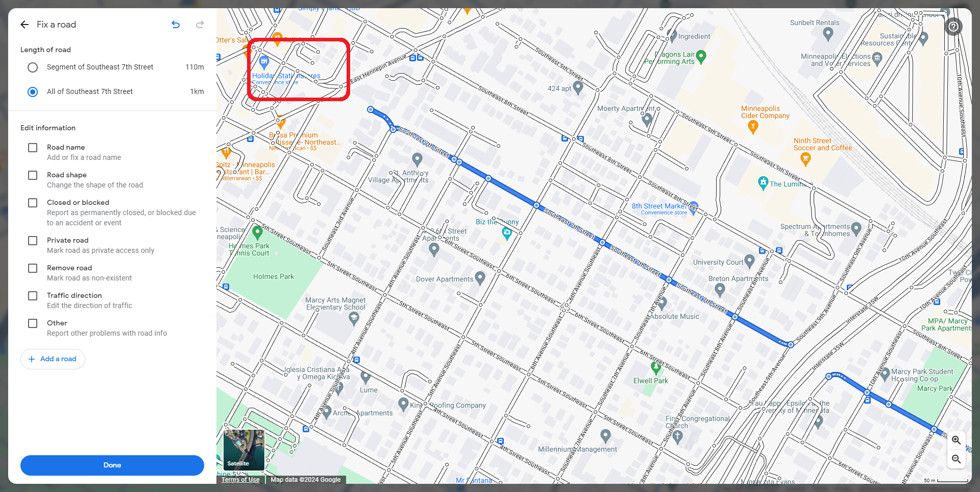Enable the Closed or blocked checkbox
The width and height of the screenshot is (980, 492).
pos(33,203)
